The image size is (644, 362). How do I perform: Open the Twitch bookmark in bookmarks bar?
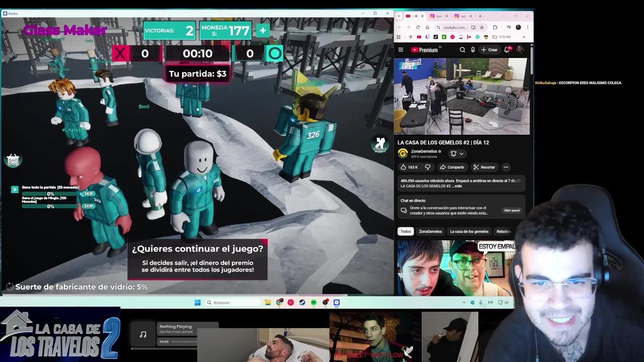(x=427, y=37)
